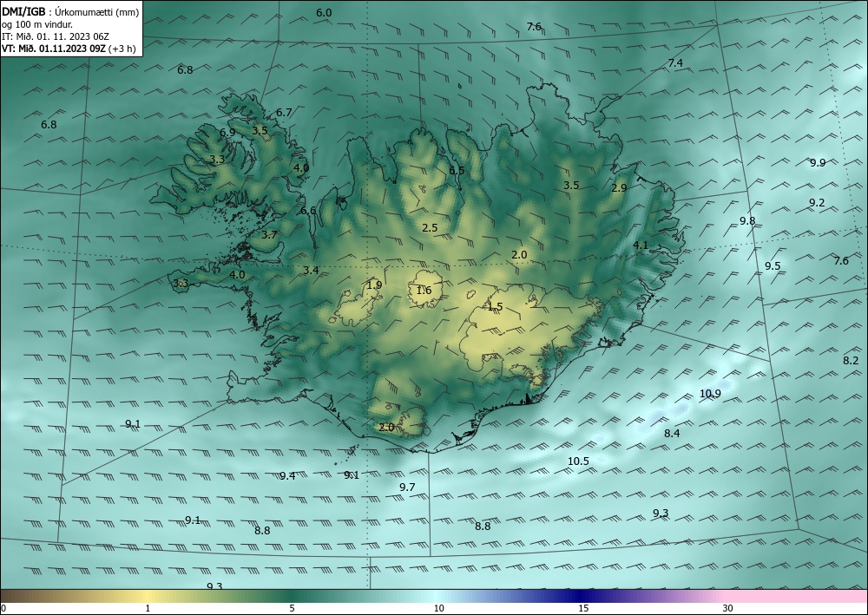The height and width of the screenshot is (615, 868).
Task: Click the 8.2 value near the map edge
Action: click(x=851, y=361)
